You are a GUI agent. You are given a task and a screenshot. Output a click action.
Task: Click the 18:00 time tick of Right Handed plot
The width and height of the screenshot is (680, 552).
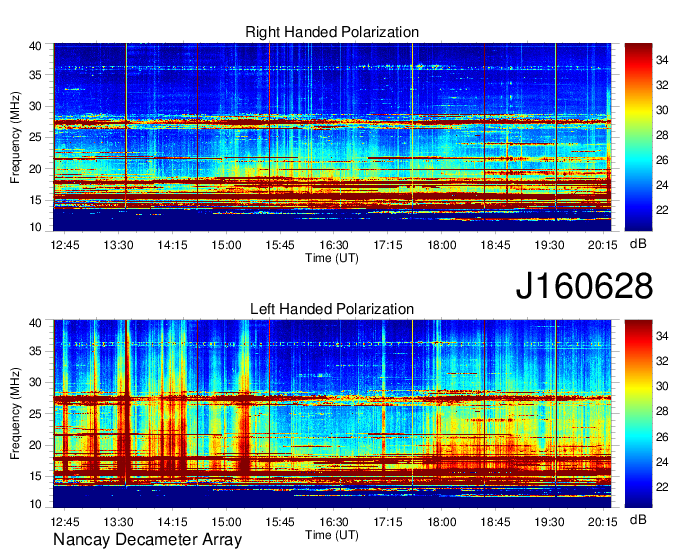click(441, 245)
